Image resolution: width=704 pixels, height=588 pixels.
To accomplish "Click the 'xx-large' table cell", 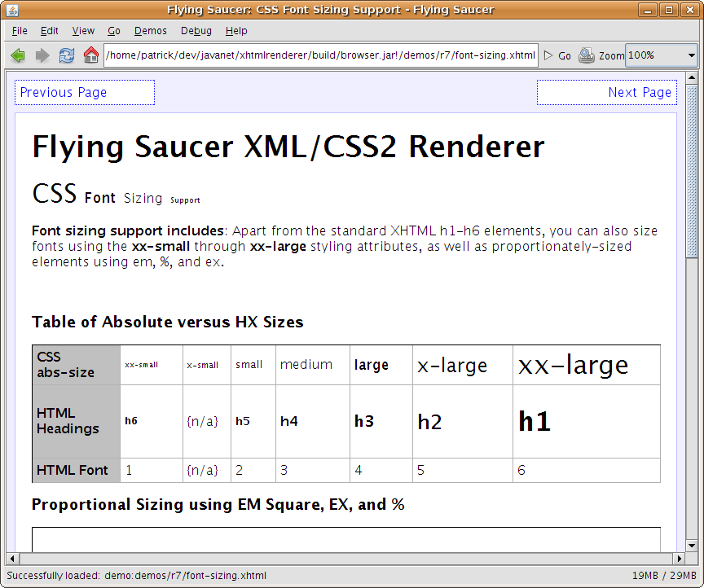I will (x=587, y=365).
